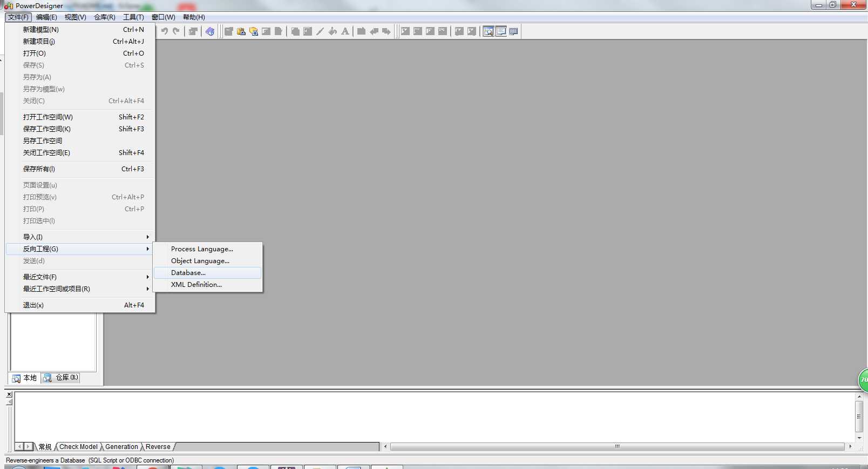Click the yellow folder with binoculars icon
The height and width of the screenshot is (469, 868).
(254, 31)
